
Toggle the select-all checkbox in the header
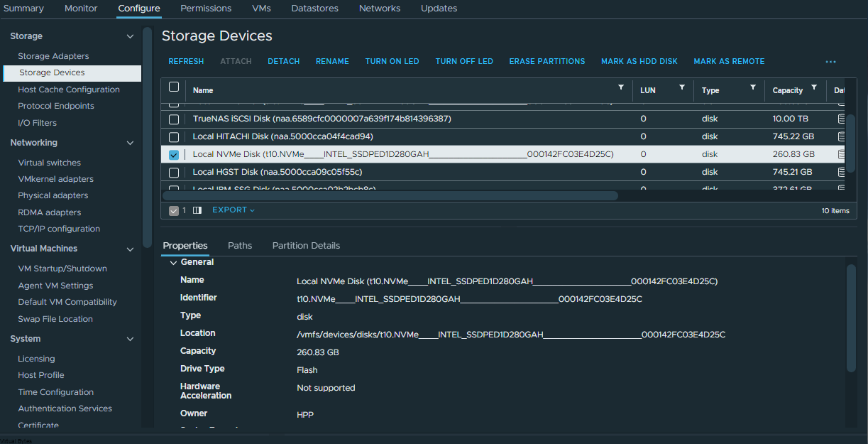coord(174,86)
